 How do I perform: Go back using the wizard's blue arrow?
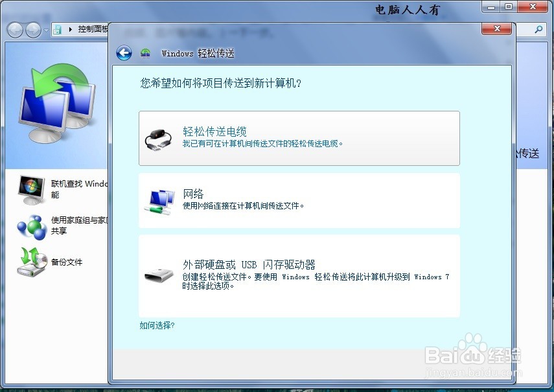(x=124, y=53)
